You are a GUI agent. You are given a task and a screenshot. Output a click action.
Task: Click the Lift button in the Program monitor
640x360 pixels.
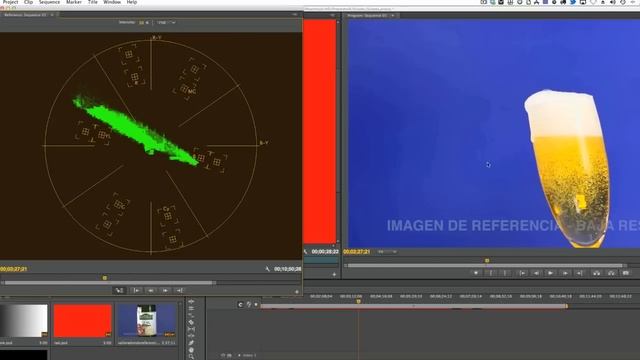click(597, 273)
